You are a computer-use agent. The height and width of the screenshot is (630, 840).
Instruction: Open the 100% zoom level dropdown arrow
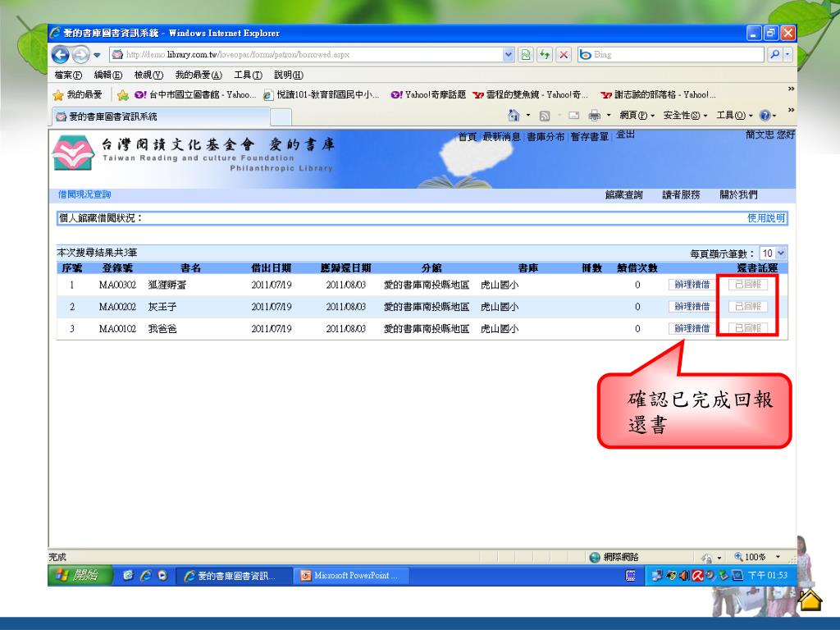click(x=778, y=557)
